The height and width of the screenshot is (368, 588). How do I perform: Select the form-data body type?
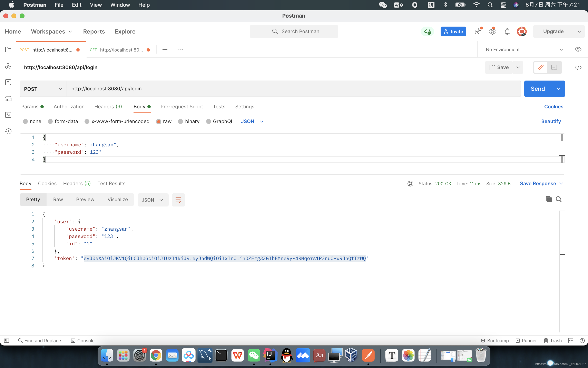50,121
